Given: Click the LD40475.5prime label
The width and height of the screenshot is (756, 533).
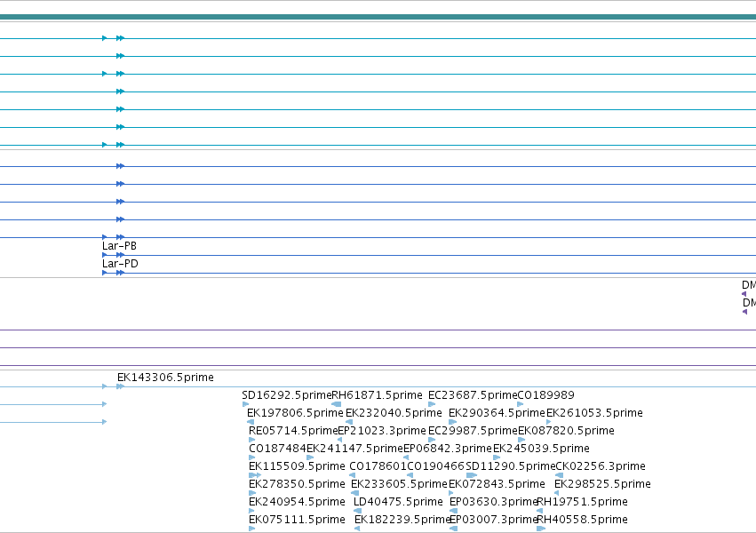Looking at the screenshot, I should point(398,502).
